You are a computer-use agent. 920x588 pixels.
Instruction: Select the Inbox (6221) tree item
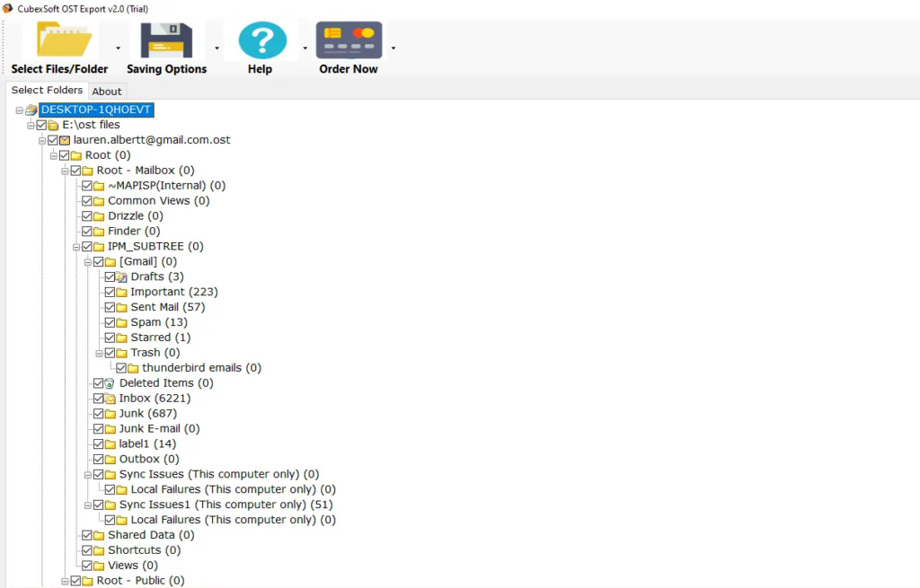pos(155,399)
